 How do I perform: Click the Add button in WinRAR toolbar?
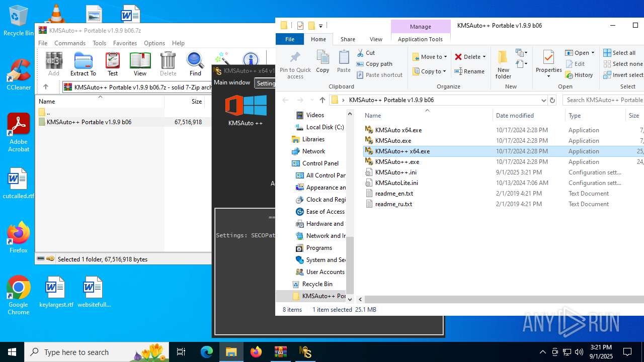click(x=54, y=64)
